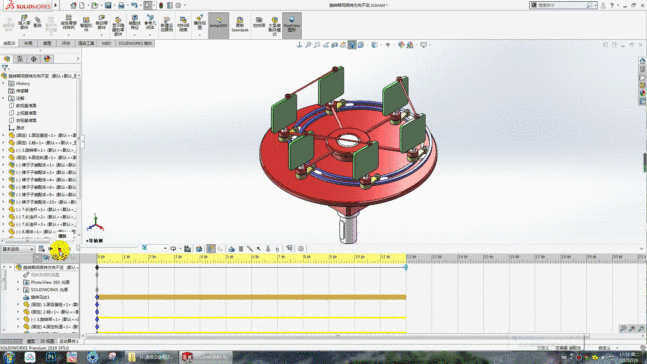This screenshot has height=364, width=647.
Task: Toggle the Instant3D button
Action: 219,25
